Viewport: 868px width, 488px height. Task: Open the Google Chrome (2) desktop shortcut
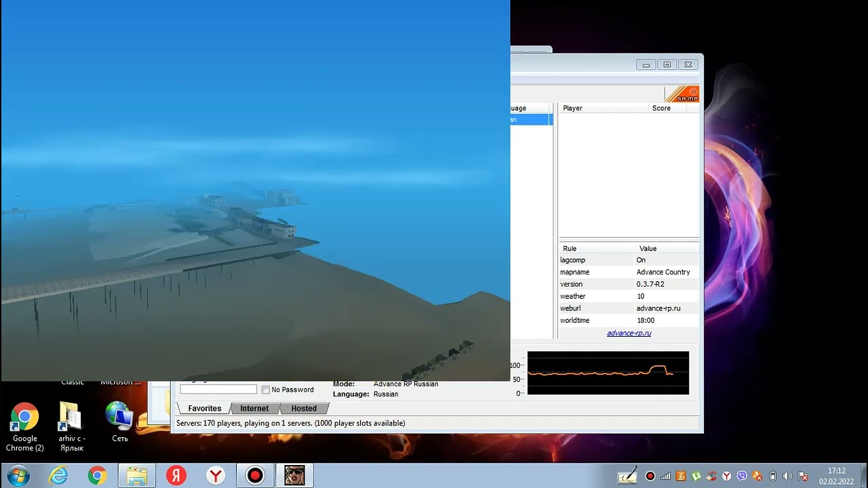click(24, 427)
